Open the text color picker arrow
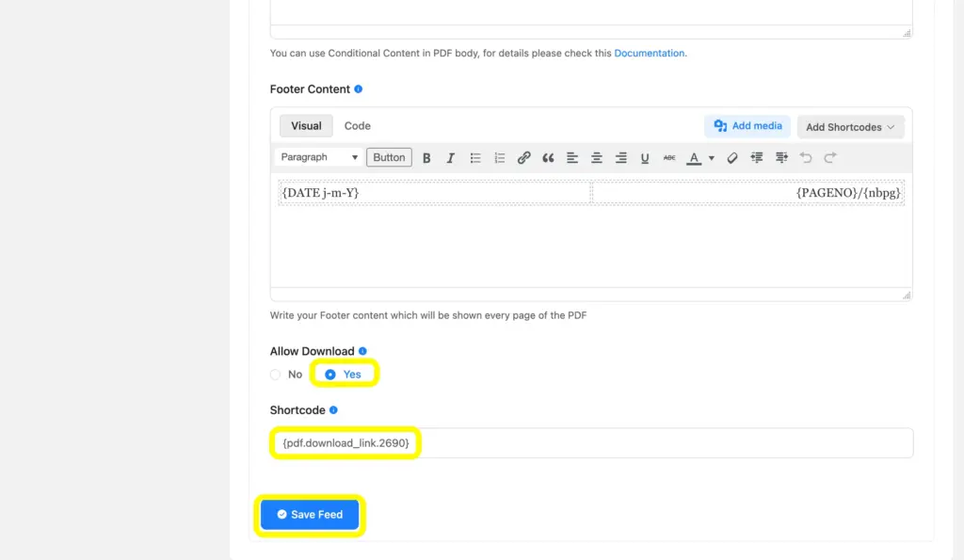 [x=712, y=158]
